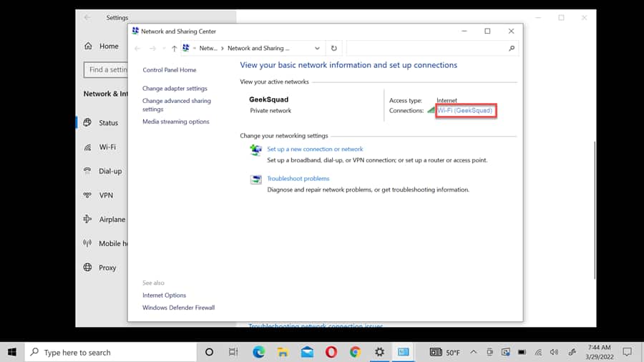The image size is (644, 362).
Task: Click the Opera icon in taskbar
Action: pyautogui.click(x=331, y=352)
